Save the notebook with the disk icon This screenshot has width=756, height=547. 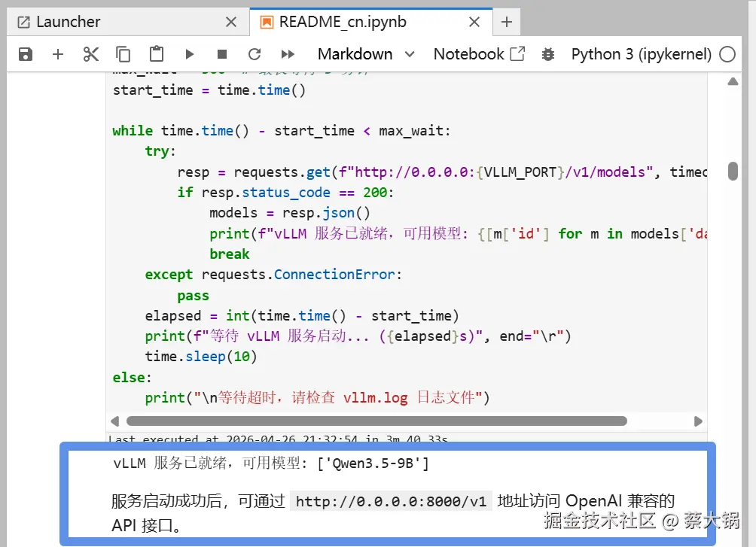pos(26,54)
